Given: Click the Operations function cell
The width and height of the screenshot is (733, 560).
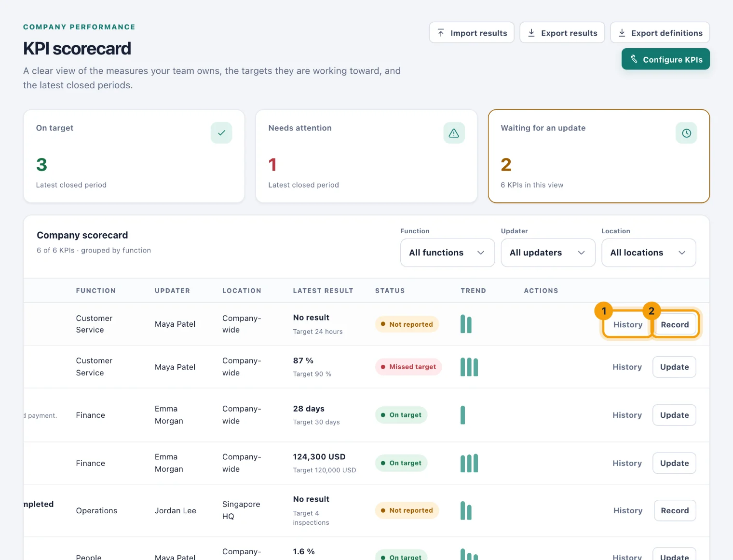Looking at the screenshot, I should point(96,510).
